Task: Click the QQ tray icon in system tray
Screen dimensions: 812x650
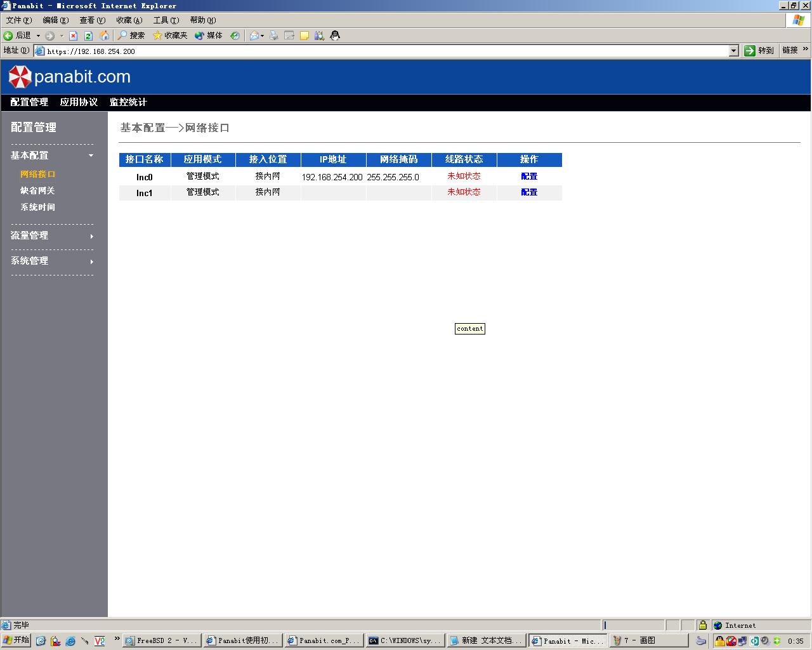Action: tap(719, 641)
